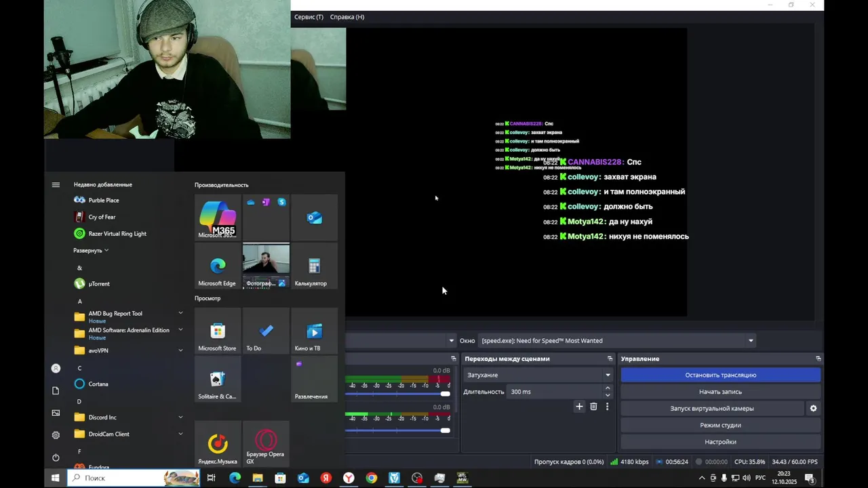This screenshot has height=488, width=868.
Task: Open the Яндекс.Музыка tile
Action: pos(218,444)
